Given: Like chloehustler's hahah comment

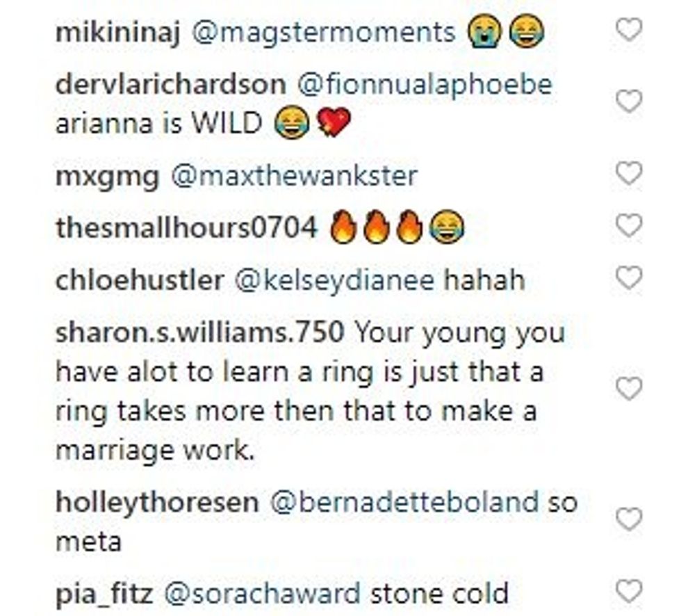Looking at the screenshot, I should tap(629, 279).
